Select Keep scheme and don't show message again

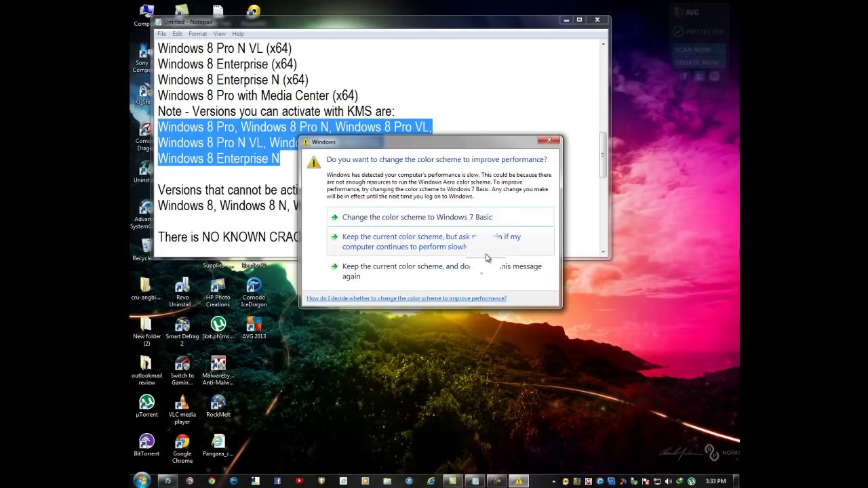pos(440,271)
